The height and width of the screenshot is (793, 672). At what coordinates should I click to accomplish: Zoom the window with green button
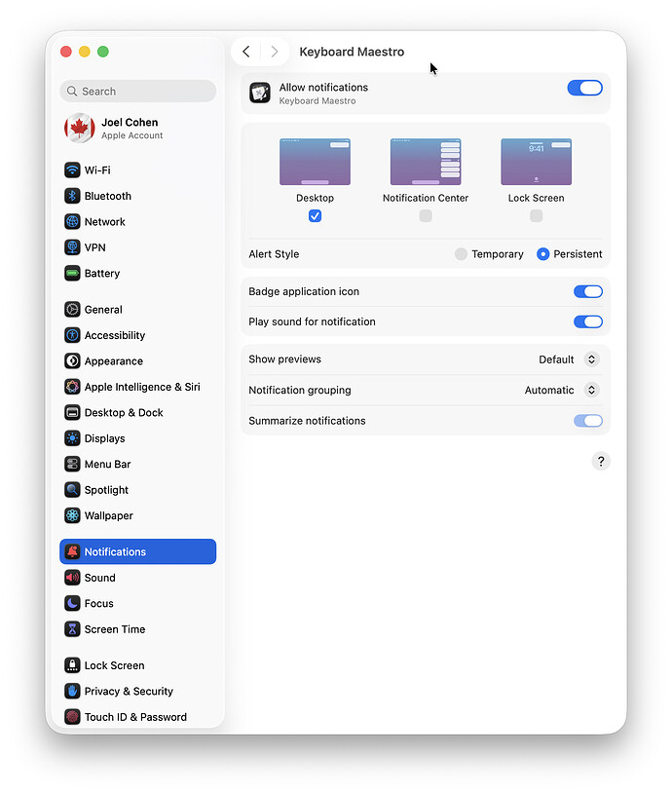[103, 52]
